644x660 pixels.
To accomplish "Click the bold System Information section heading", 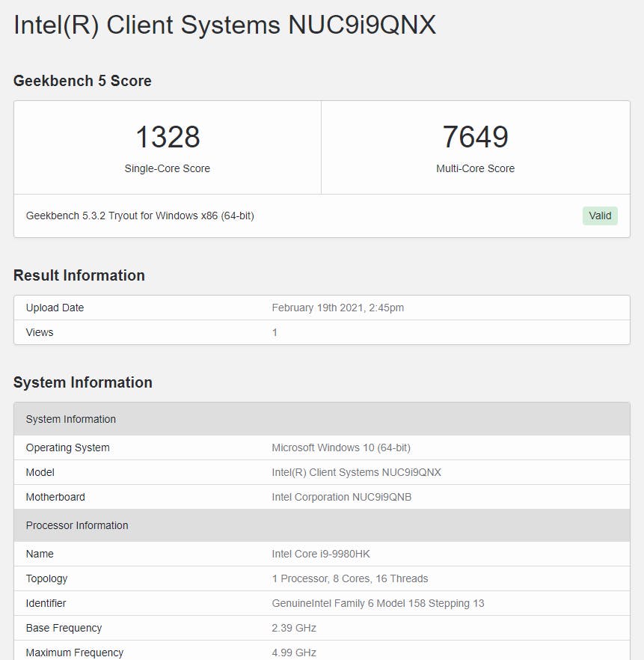I will (83, 382).
